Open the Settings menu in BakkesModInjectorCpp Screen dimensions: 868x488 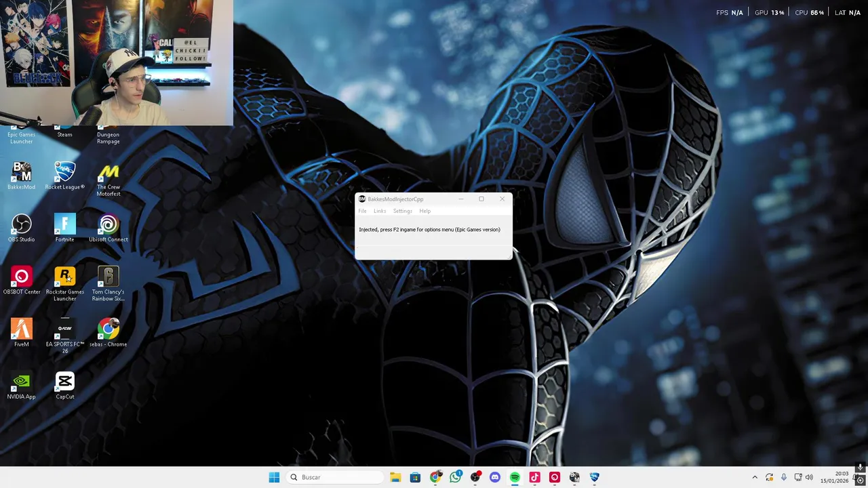(x=402, y=211)
